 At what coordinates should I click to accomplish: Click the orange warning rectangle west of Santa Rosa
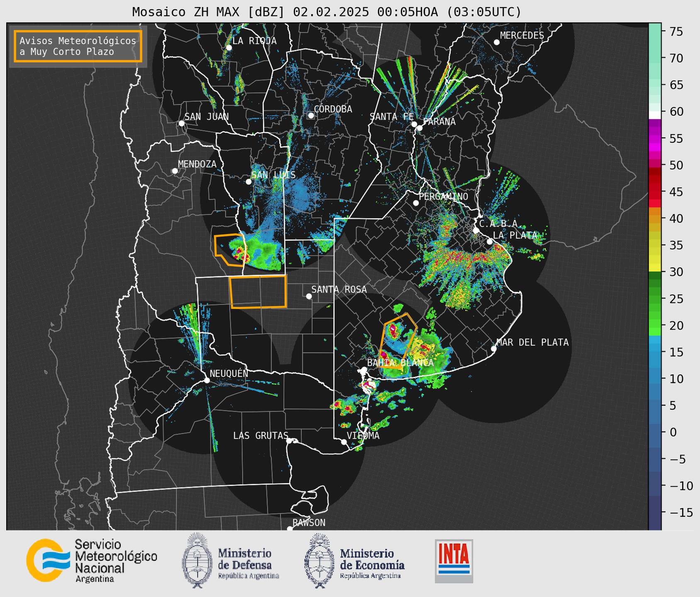point(258,291)
